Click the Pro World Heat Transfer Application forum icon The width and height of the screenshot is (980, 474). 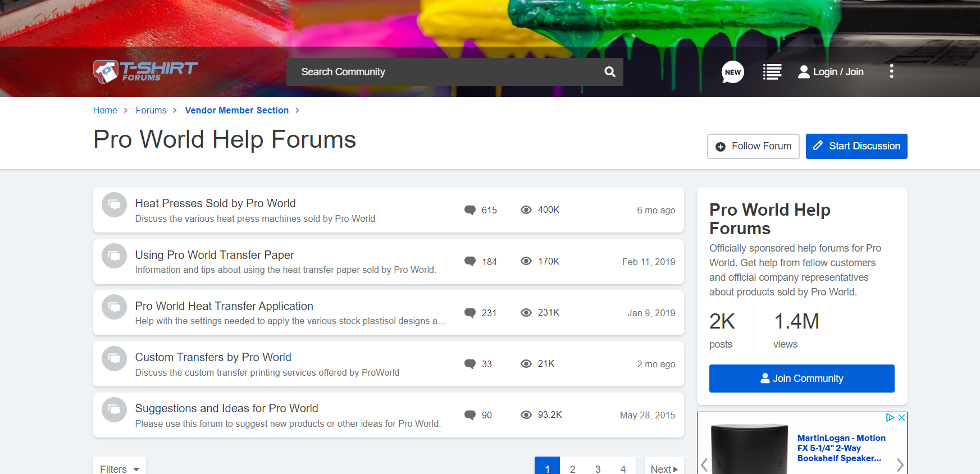point(114,307)
